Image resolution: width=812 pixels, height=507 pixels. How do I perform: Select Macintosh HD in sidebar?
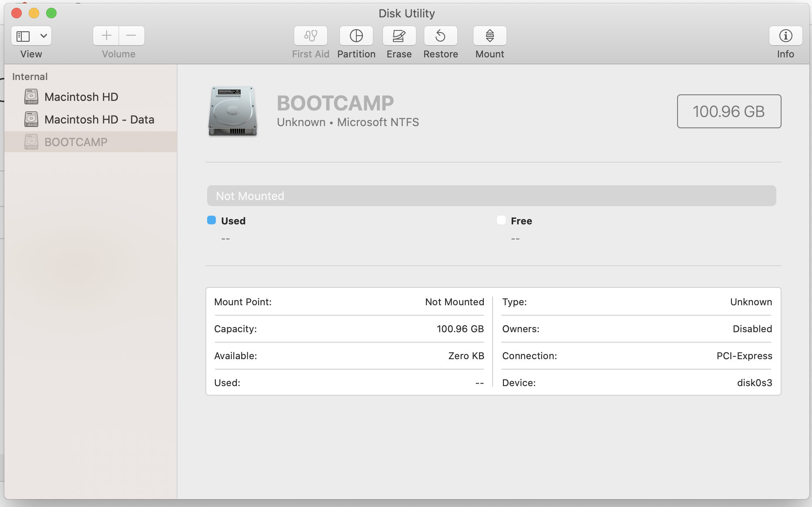pos(91,97)
